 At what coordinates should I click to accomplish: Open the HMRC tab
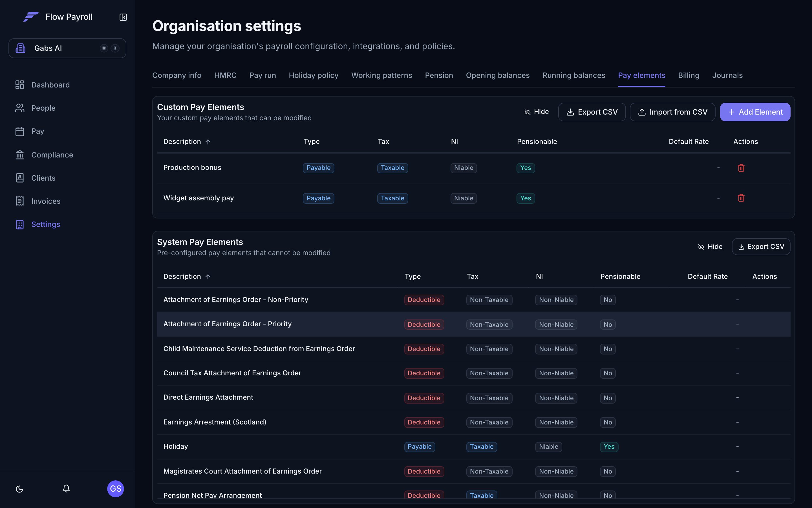[x=225, y=75]
